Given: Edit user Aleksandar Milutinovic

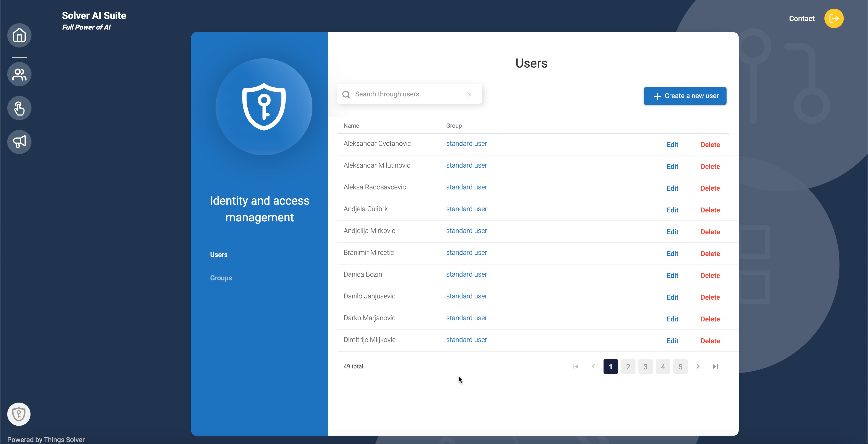Looking at the screenshot, I should (x=673, y=167).
